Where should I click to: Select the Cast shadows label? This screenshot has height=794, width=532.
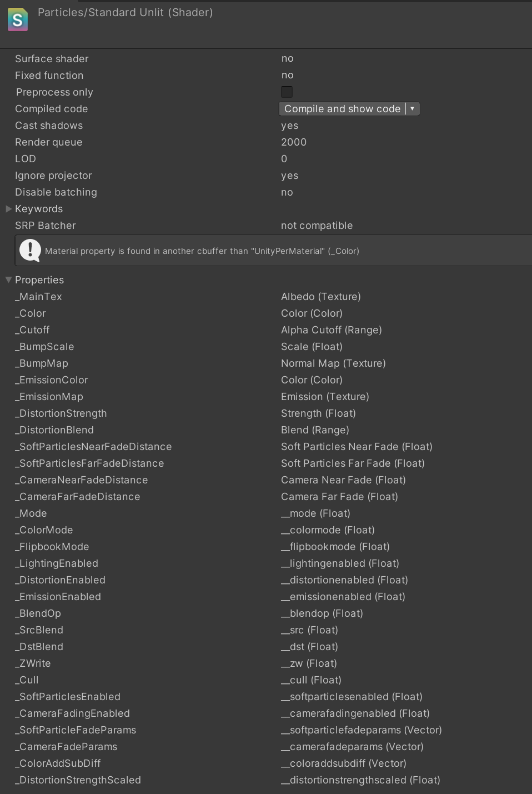tap(49, 126)
